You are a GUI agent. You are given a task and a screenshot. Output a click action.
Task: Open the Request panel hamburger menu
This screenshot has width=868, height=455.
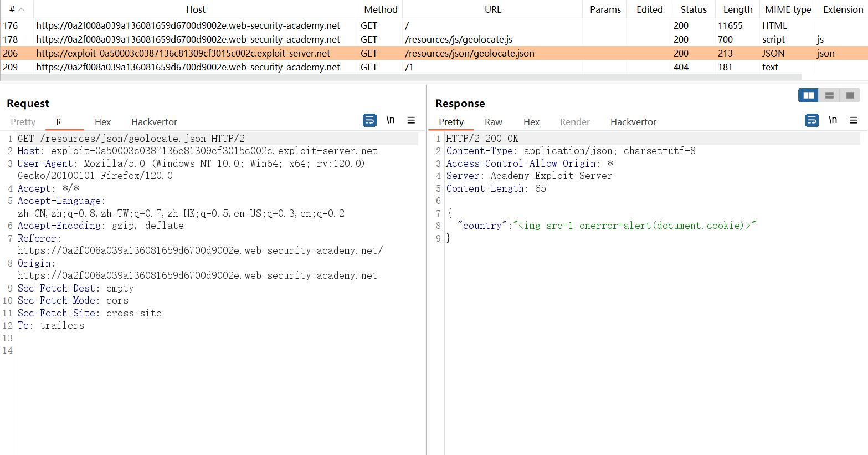411,120
